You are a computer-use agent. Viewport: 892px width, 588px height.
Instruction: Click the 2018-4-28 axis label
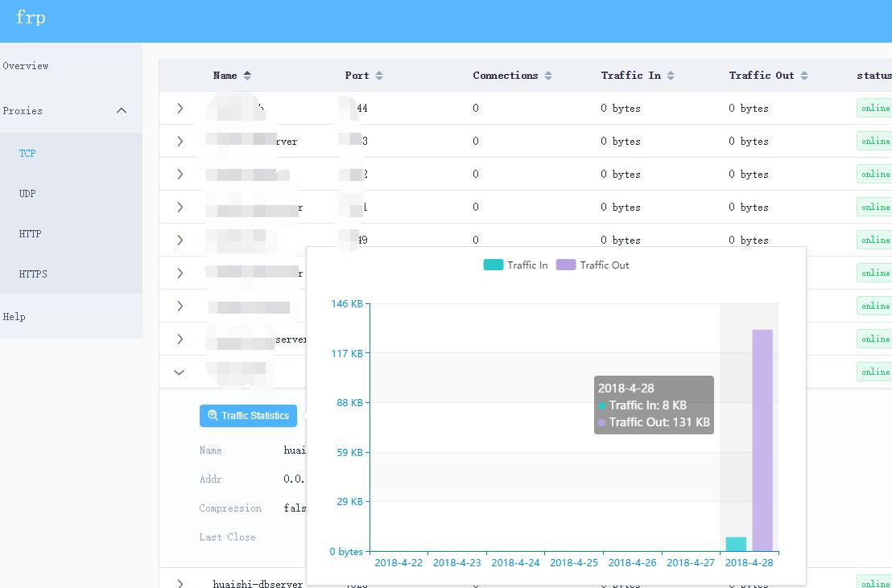pyautogui.click(x=750, y=562)
